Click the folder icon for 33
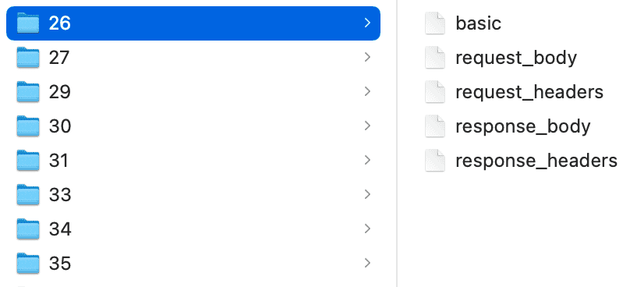 (x=28, y=194)
